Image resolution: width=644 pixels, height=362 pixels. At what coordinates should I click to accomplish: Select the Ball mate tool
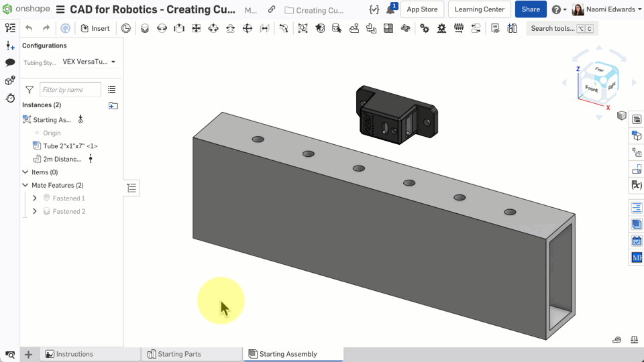(x=248, y=28)
